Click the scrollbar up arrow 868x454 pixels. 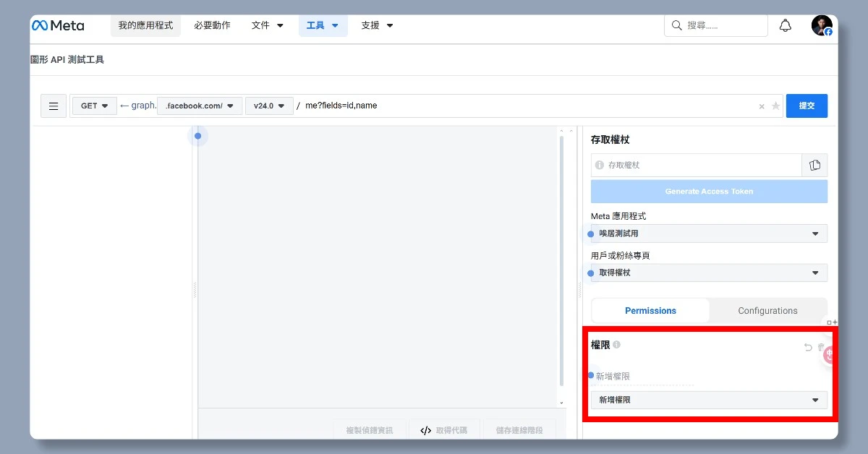point(561,131)
